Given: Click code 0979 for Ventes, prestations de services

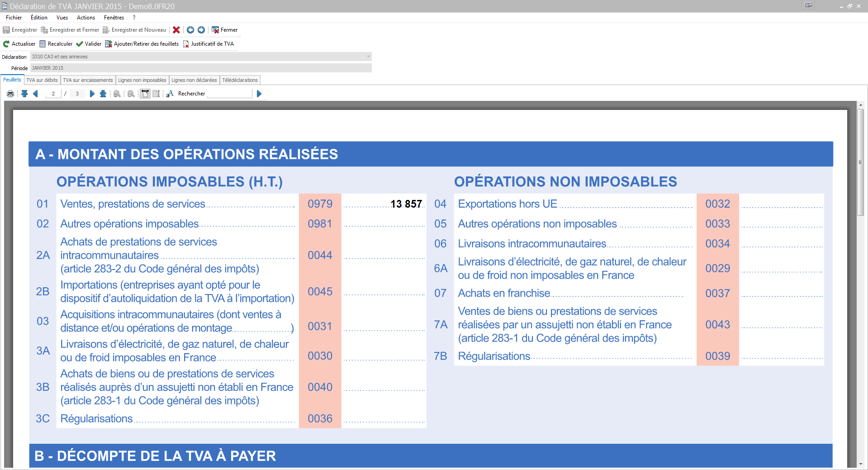Looking at the screenshot, I should click(320, 204).
